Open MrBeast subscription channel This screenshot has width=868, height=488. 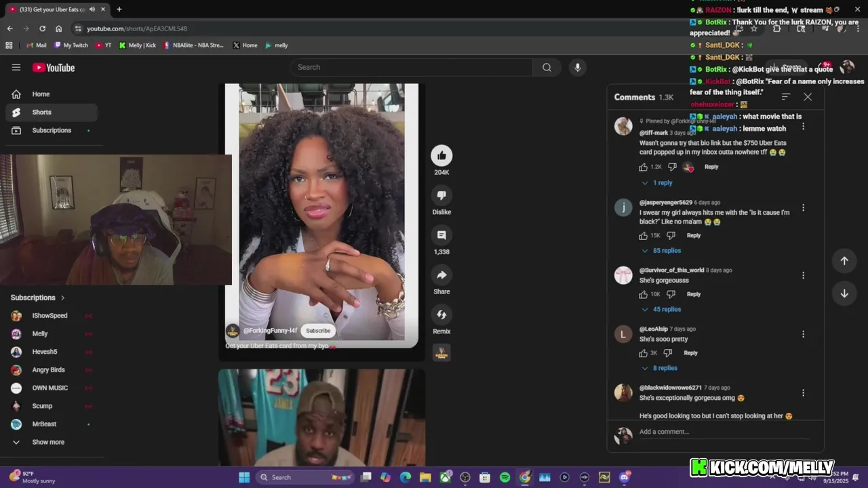point(52,424)
